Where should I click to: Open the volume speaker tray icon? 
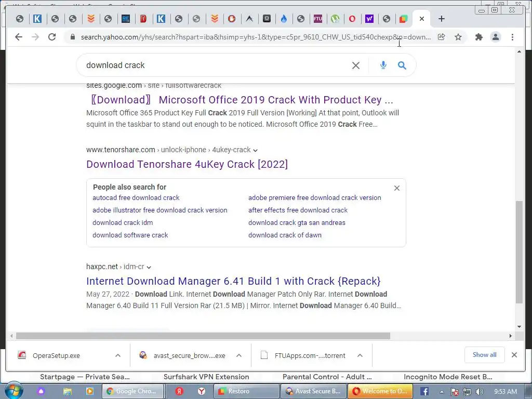[479, 392]
